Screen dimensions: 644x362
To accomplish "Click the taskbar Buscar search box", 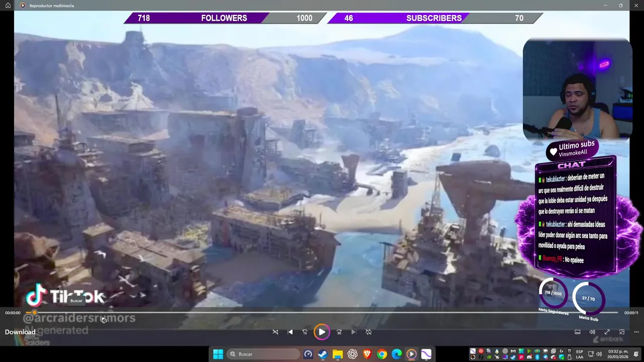I will pyautogui.click(x=263, y=354).
